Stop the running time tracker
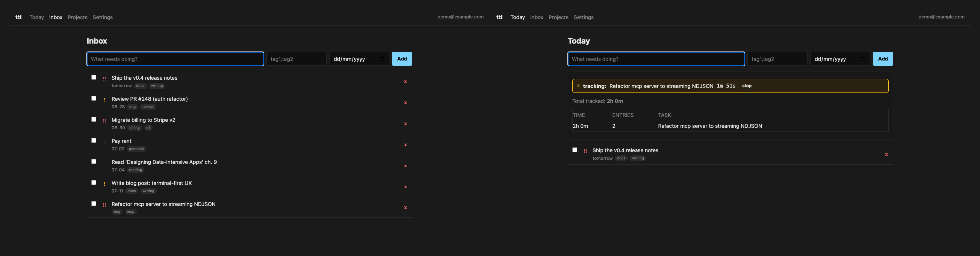Viewport: 980px width, 256px height. pyautogui.click(x=746, y=86)
